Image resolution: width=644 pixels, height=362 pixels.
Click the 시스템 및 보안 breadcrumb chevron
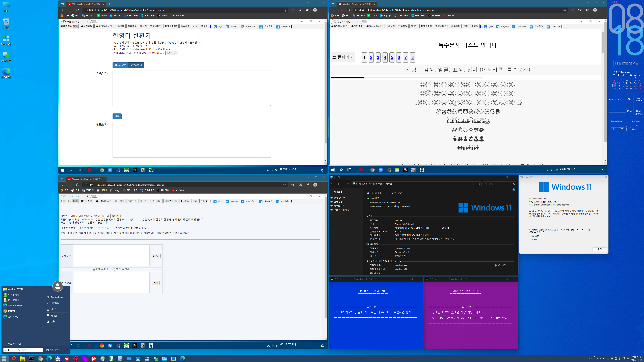384,184
